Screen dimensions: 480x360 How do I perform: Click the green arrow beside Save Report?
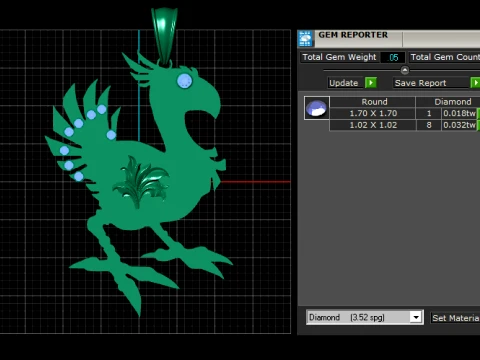pos(475,83)
